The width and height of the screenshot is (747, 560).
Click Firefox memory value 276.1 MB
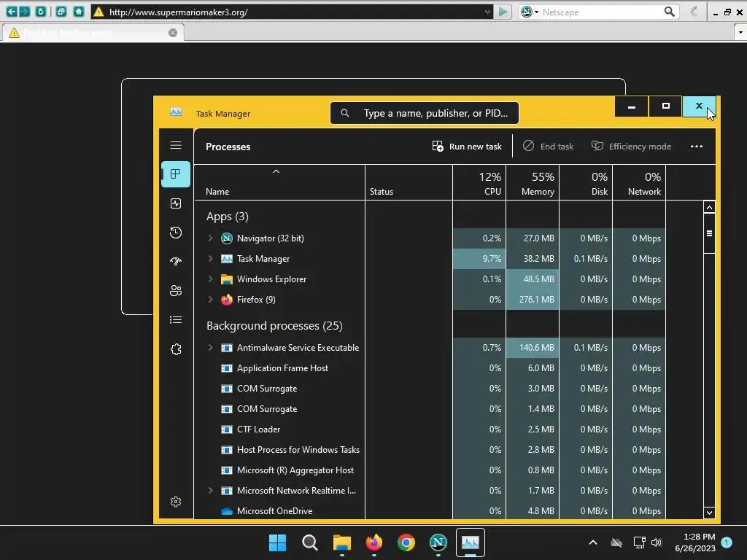pos(533,300)
